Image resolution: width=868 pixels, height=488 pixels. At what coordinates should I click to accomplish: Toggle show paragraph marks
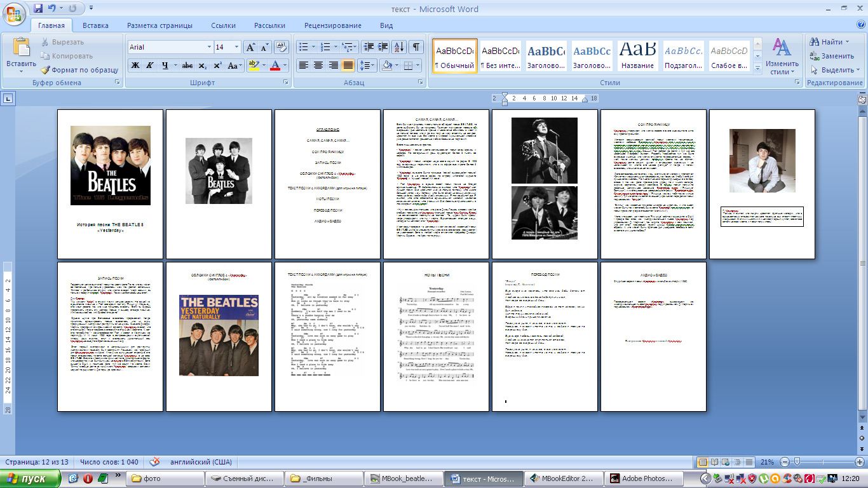tap(417, 47)
